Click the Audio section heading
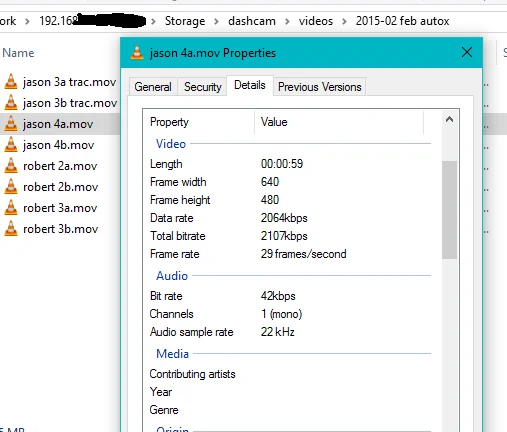Image resolution: width=507 pixels, height=432 pixels. tap(172, 276)
